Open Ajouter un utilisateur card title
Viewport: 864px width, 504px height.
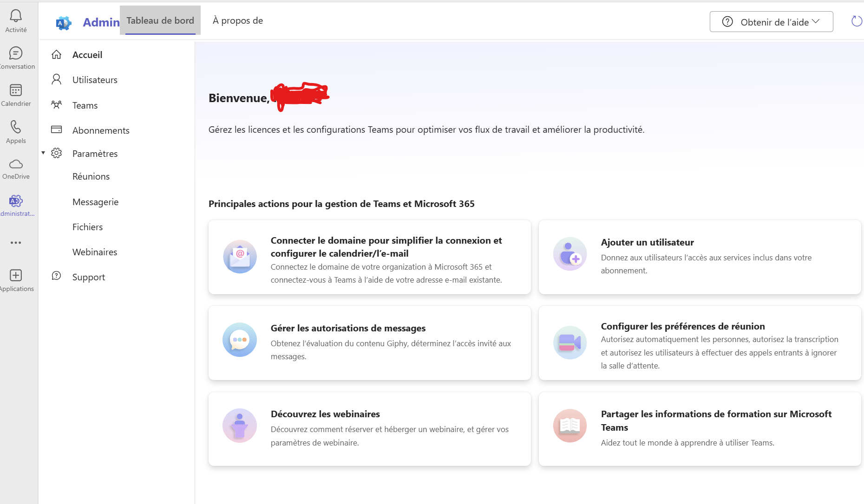tap(647, 242)
